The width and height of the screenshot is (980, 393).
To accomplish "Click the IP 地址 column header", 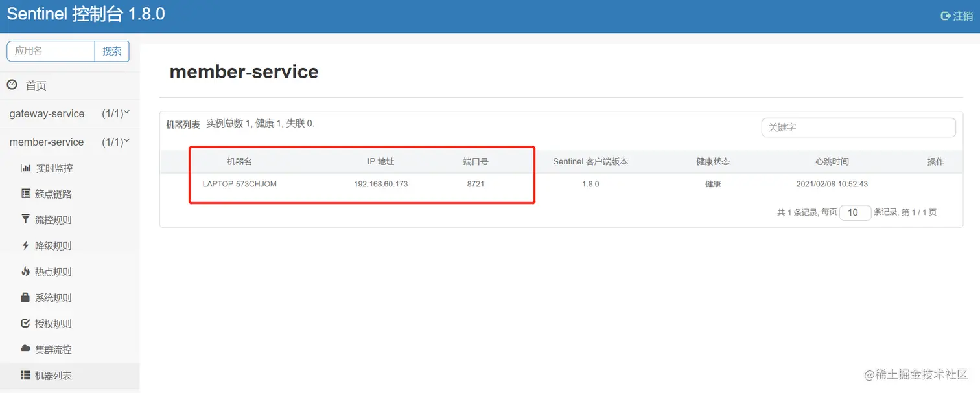I will click(x=380, y=162).
